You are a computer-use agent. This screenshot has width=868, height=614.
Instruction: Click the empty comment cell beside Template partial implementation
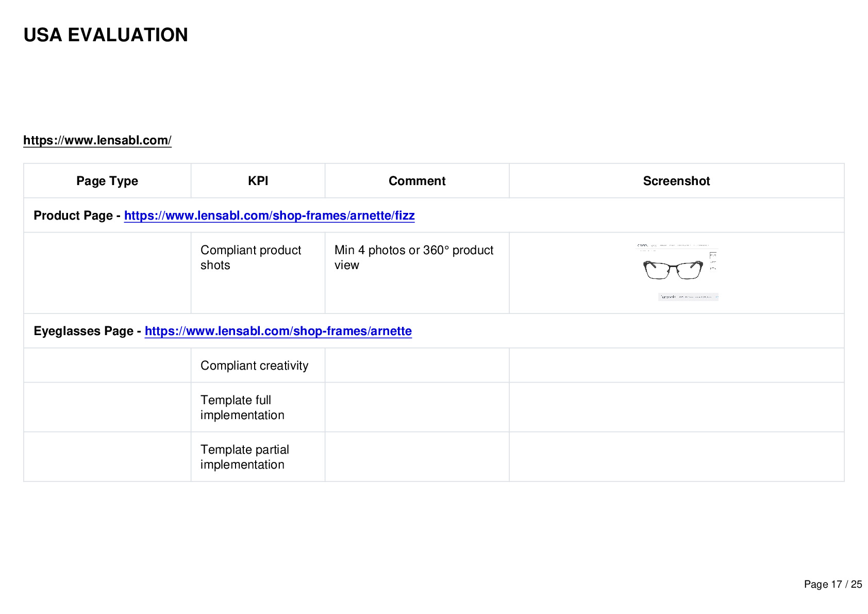pos(417,457)
